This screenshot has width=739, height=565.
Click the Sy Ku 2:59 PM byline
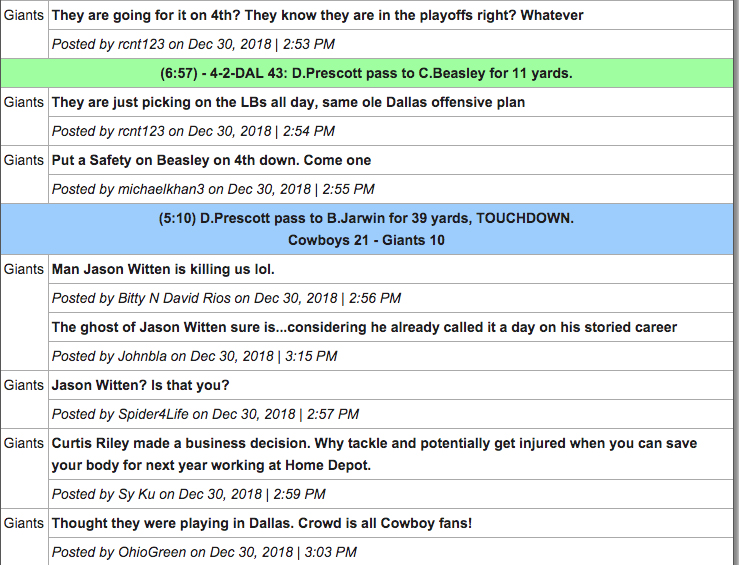tap(189, 494)
